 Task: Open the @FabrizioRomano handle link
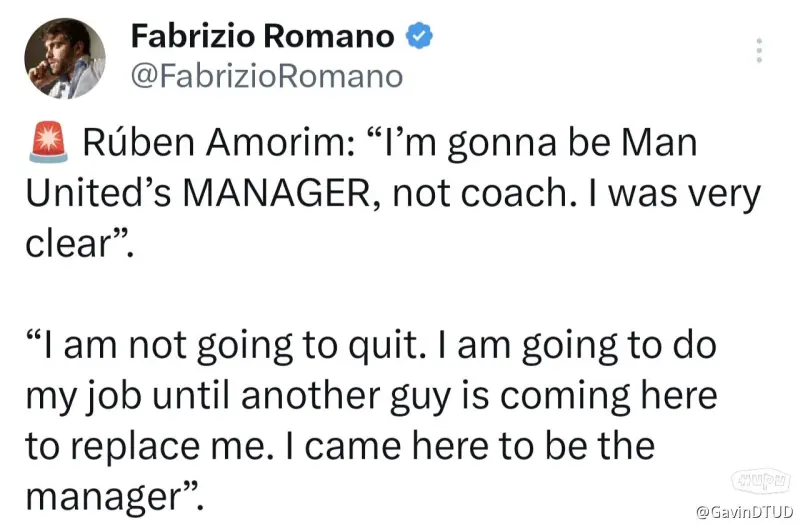pyautogui.click(x=267, y=75)
